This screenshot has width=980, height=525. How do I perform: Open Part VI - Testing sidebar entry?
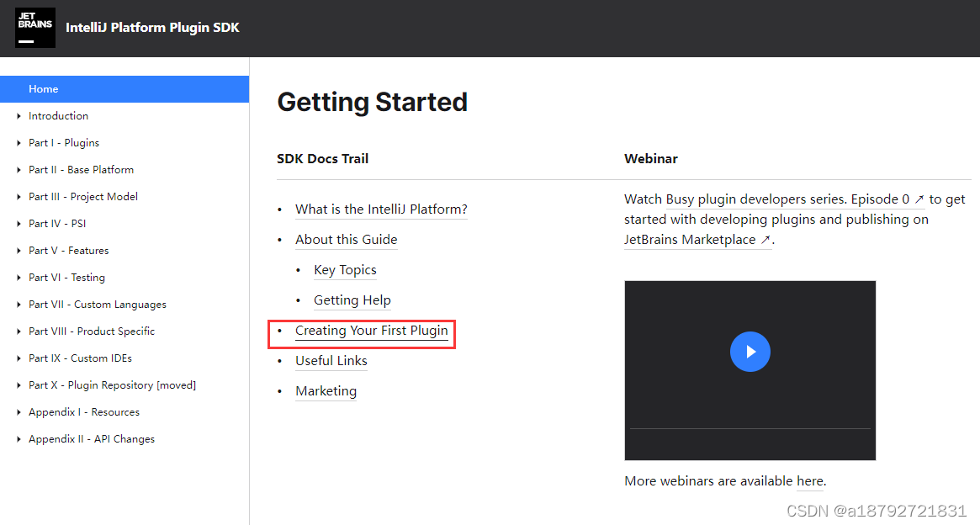(66, 277)
